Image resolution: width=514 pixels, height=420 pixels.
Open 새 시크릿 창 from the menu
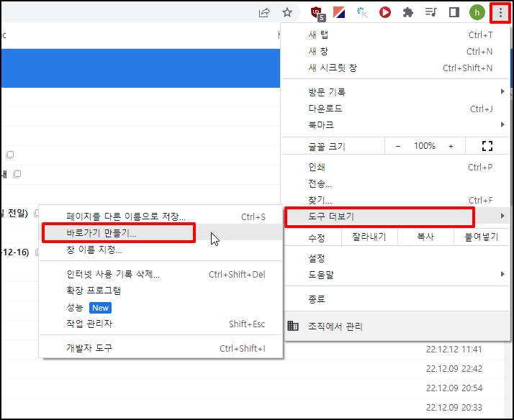(395, 68)
